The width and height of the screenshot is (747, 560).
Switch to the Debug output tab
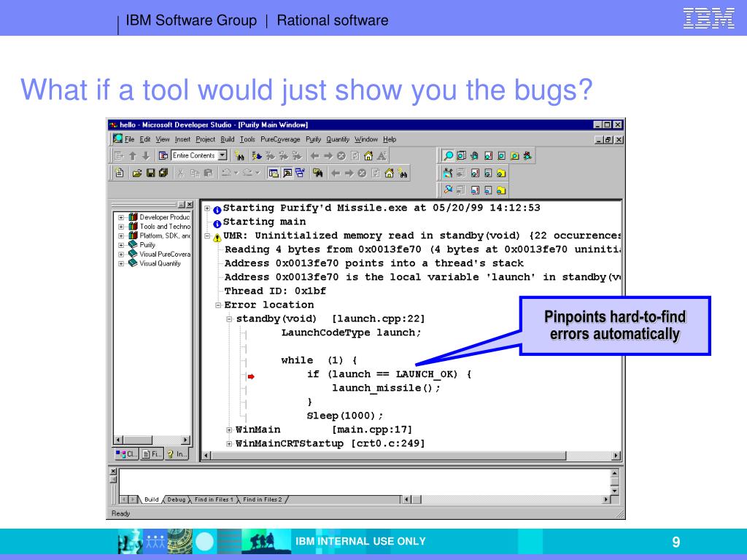[x=177, y=499]
